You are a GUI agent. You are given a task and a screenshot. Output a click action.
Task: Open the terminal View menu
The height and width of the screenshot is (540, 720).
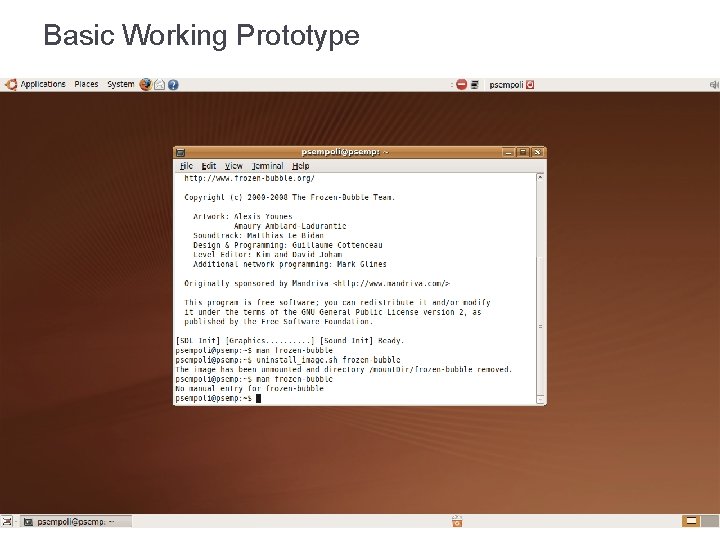tap(233, 166)
